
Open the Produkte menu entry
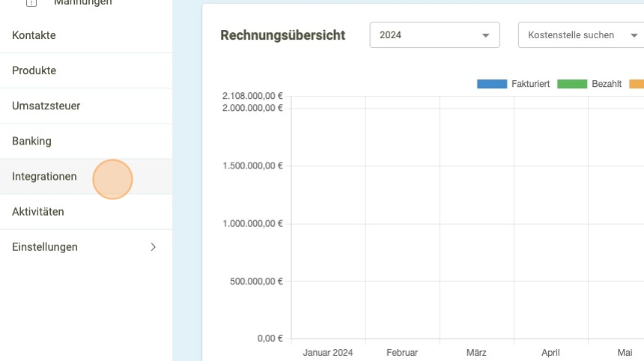tap(86, 70)
